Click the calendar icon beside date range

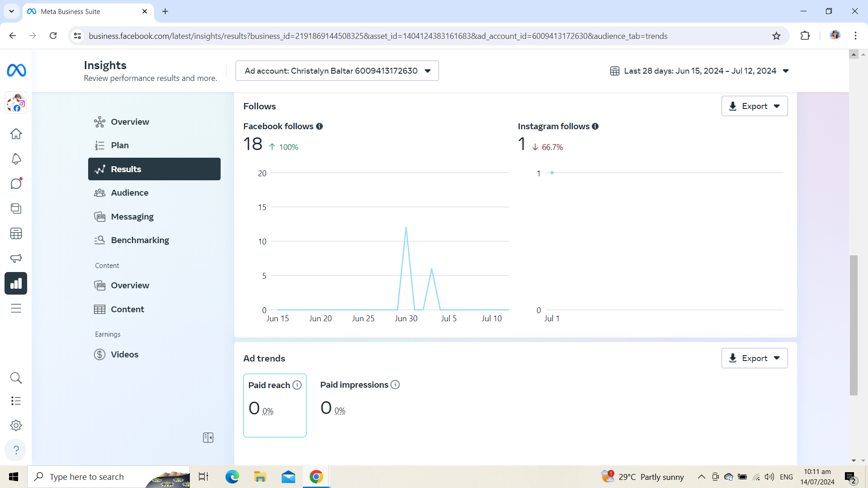615,71
